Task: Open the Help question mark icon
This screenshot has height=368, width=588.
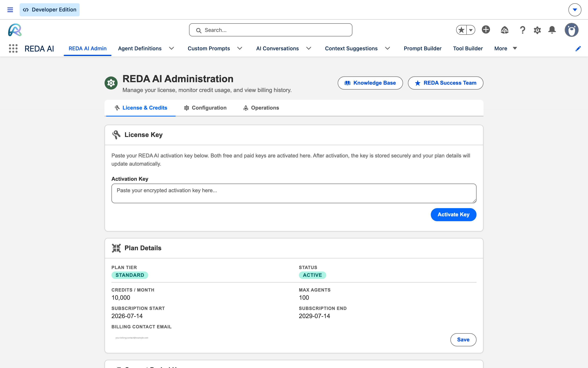Action: [522, 30]
